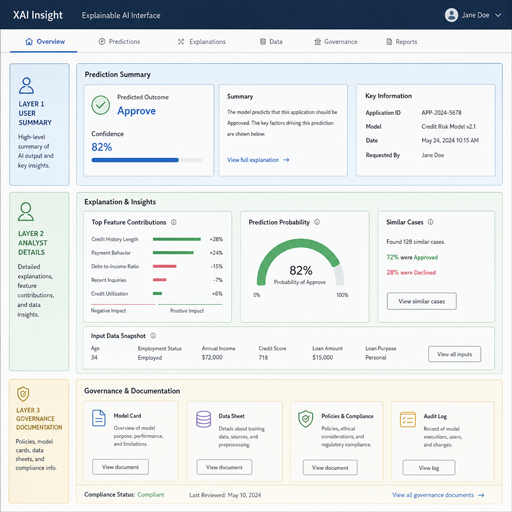Click the Approve predicted outcome text

pos(136,111)
